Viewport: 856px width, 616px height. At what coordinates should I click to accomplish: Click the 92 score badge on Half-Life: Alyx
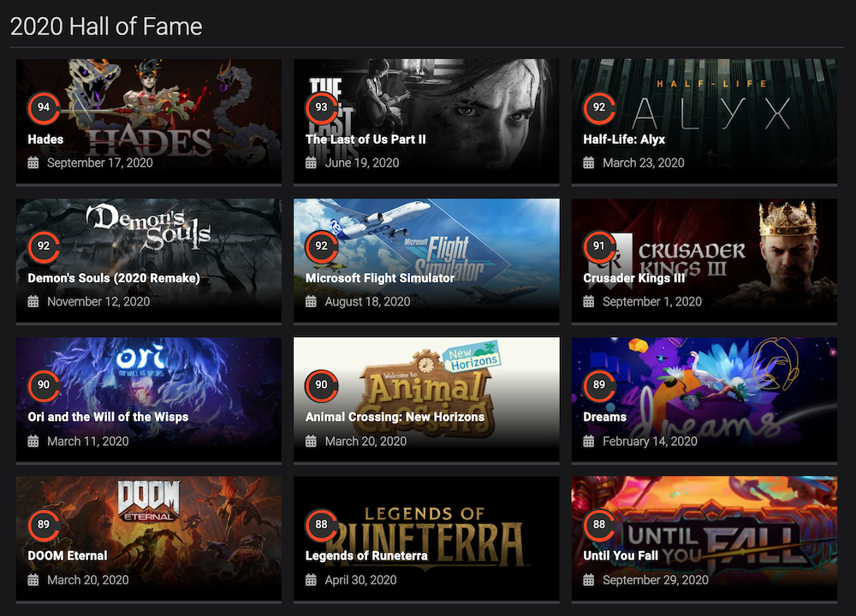(x=599, y=108)
